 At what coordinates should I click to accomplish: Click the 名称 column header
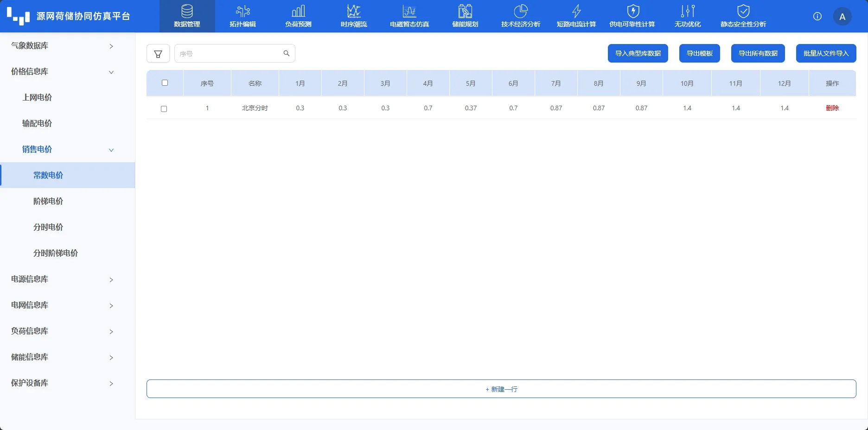tap(255, 83)
